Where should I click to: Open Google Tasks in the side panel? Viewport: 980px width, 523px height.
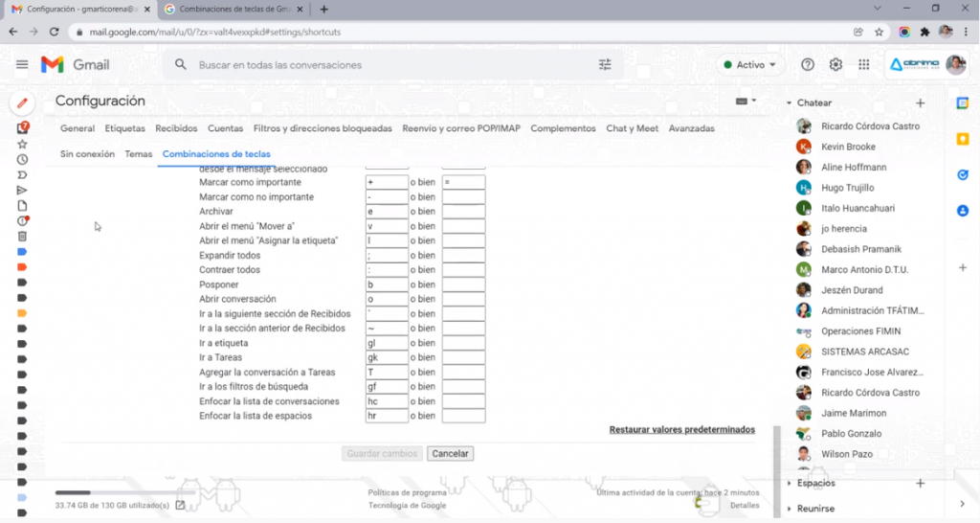pyautogui.click(x=963, y=174)
